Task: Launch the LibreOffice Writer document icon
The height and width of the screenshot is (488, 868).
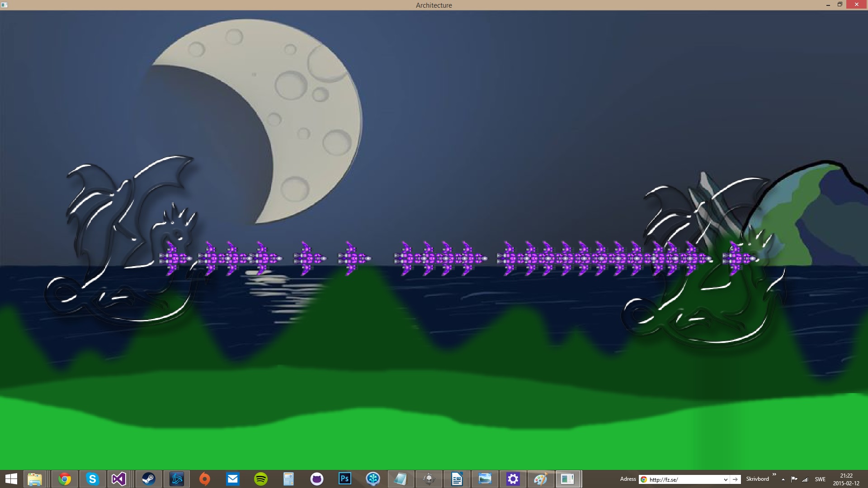Action: tap(457, 479)
